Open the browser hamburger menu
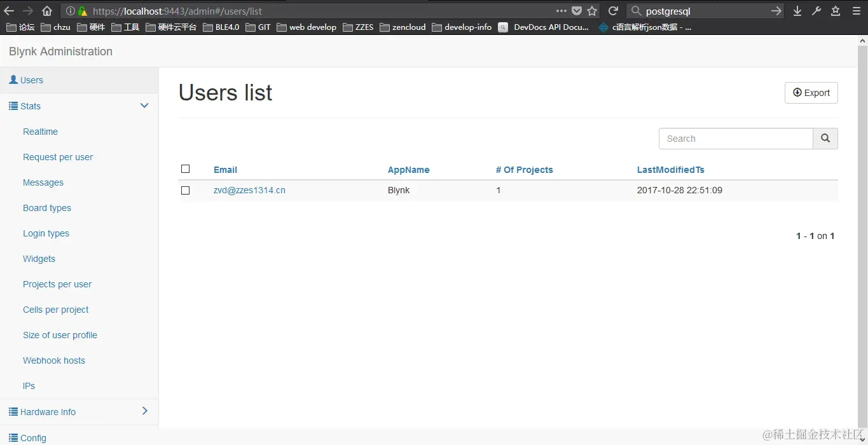Viewport: 868px width, 445px height. [856, 11]
